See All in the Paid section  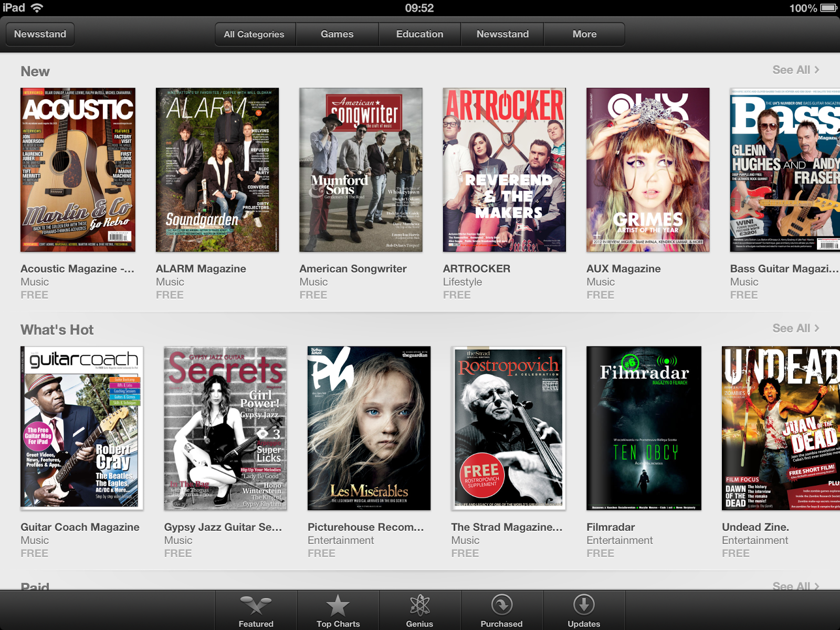796,585
